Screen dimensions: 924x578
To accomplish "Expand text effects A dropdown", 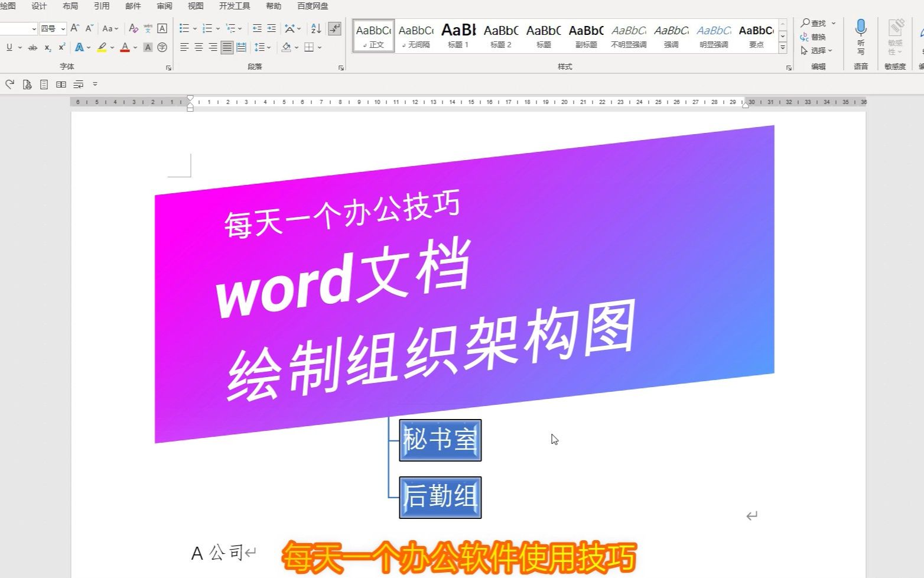I will click(89, 47).
